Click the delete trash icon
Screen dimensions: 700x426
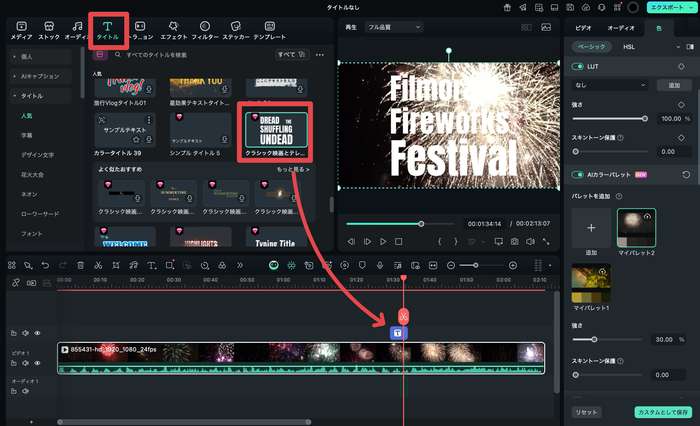(80, 265)
